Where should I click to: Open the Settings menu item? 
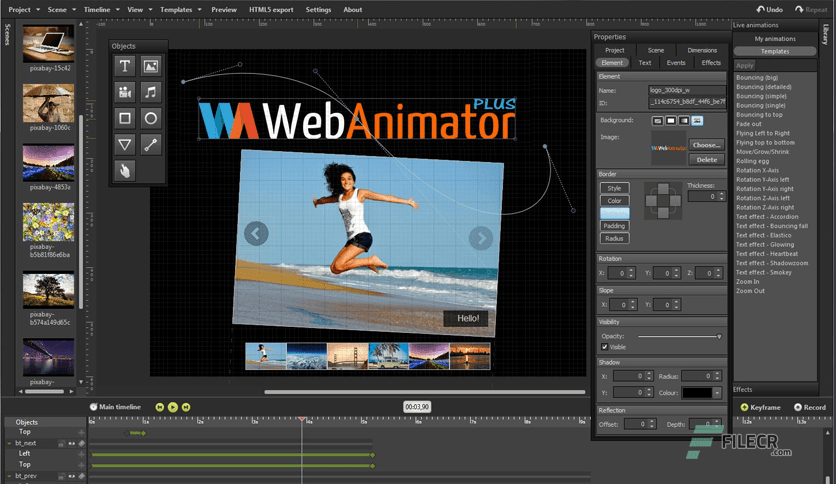[x=318, y=10]
